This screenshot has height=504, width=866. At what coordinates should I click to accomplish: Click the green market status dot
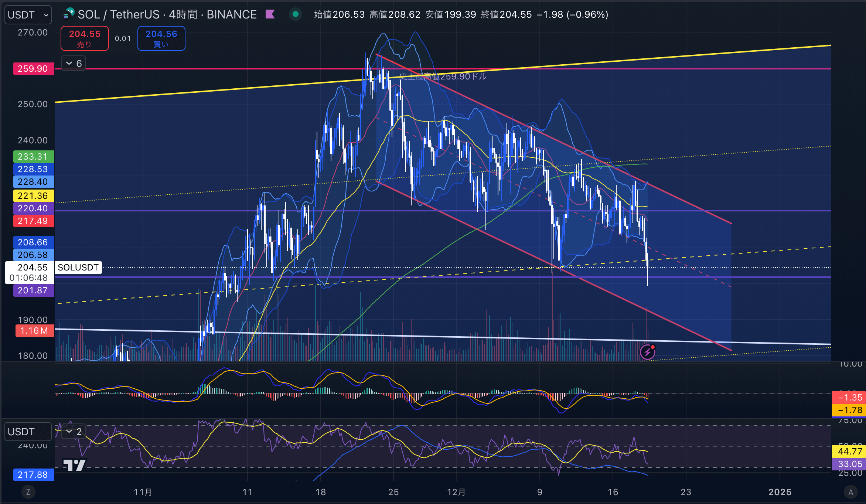point(296,14)
